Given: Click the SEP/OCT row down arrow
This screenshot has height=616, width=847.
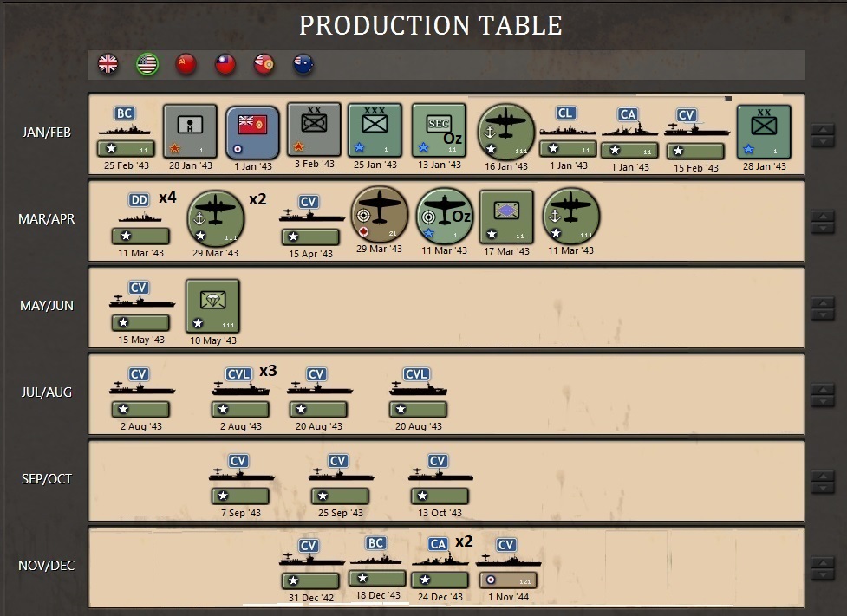Looking at the screenshot, I should click(823, 488).
